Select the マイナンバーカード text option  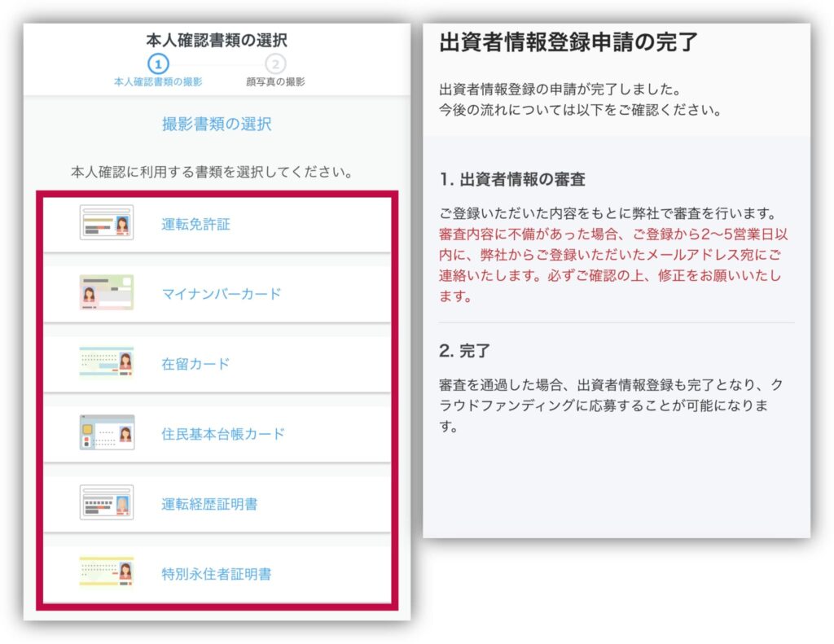(221, 294)
